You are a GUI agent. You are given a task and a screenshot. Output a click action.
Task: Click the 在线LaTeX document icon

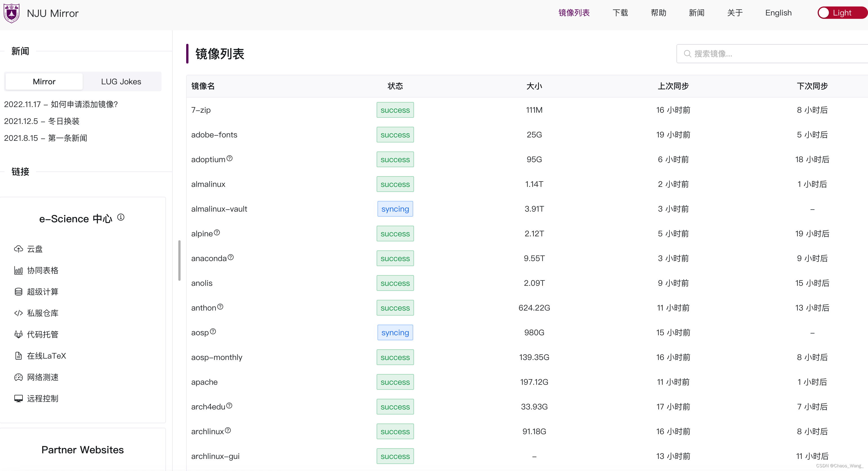tap(19, 355)
